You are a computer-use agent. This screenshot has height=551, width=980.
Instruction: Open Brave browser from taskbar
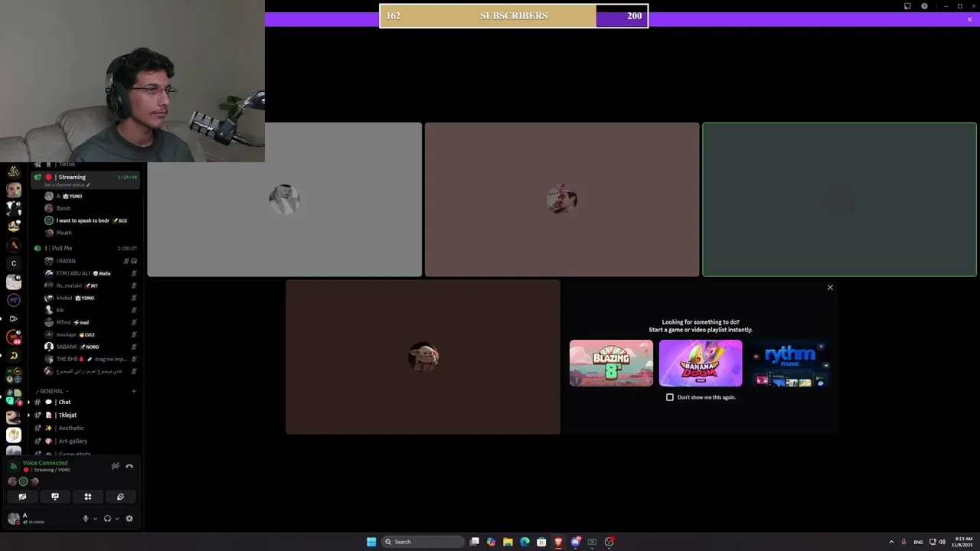click(x=558, y=542)
